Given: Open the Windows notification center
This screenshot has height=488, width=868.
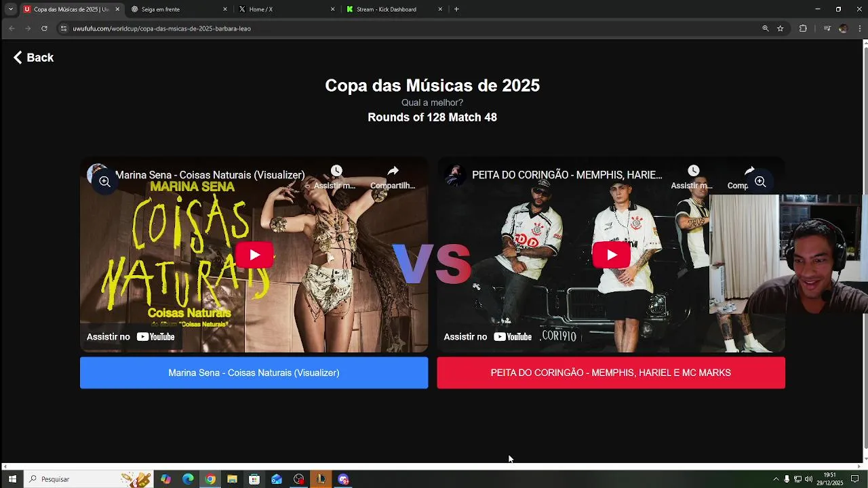Looking at the screenshot, I should tap(855, 479).
